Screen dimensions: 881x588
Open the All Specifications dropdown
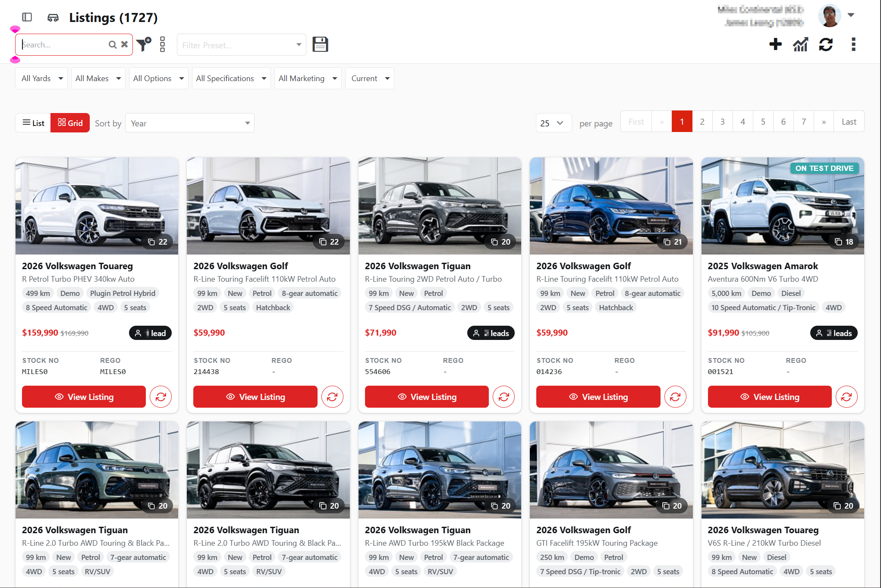231,79
